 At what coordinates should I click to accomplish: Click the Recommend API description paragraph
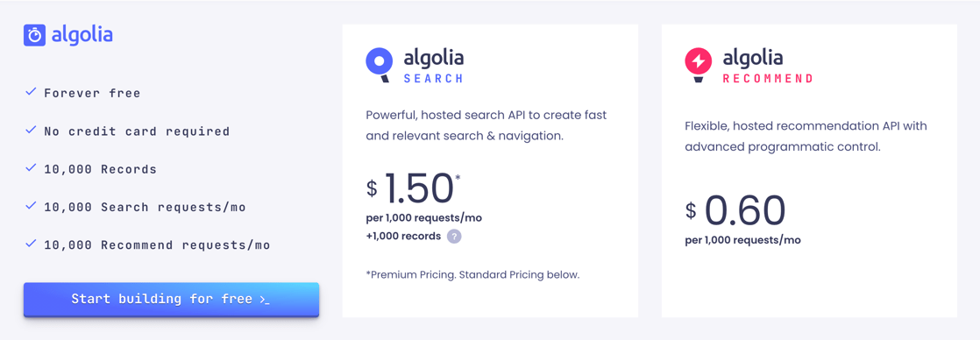click(x=806, y=136)
